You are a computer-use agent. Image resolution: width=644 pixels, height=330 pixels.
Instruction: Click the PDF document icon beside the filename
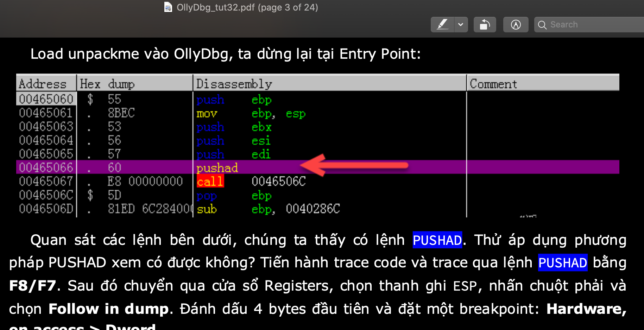click(x=168, y=7)
